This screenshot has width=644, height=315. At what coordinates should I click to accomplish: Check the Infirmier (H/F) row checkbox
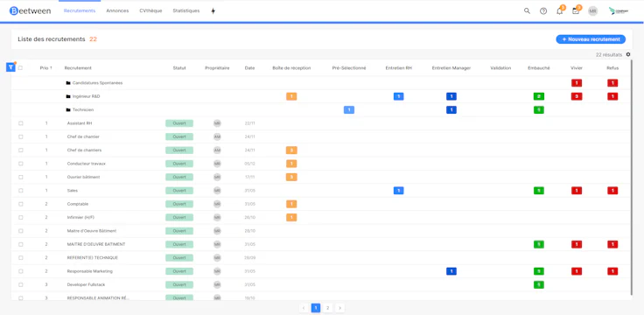point(20,217)
